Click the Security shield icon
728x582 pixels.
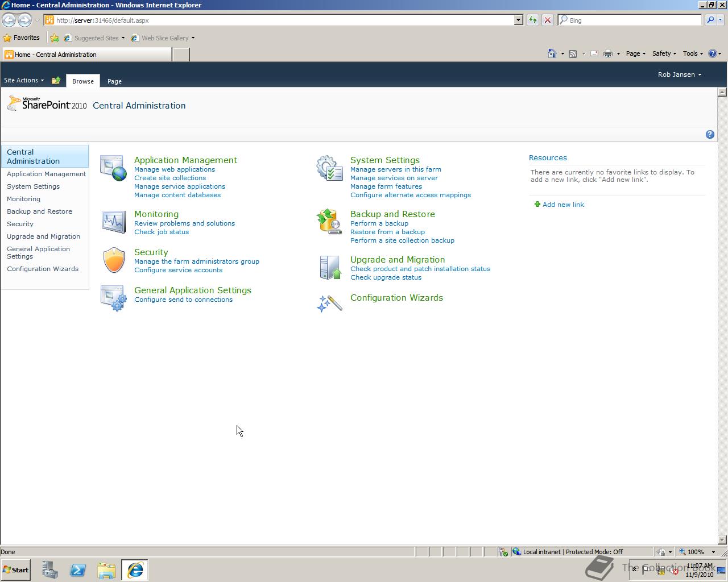[x=114, y=260]
